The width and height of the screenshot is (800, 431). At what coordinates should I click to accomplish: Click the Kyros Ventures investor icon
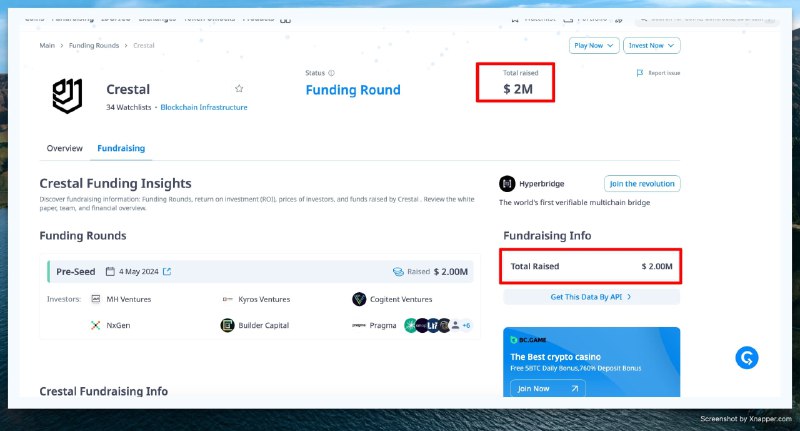coord(228,299)
